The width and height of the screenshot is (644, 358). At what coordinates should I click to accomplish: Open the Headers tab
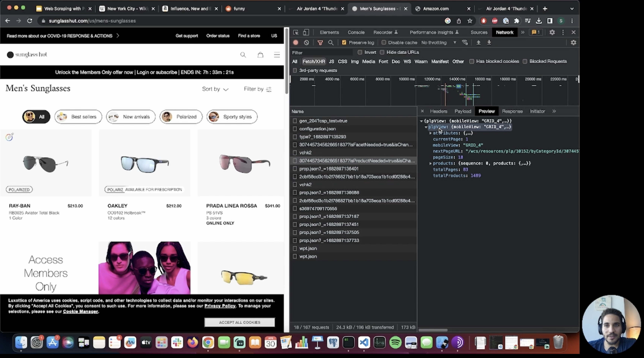point(438,111)
